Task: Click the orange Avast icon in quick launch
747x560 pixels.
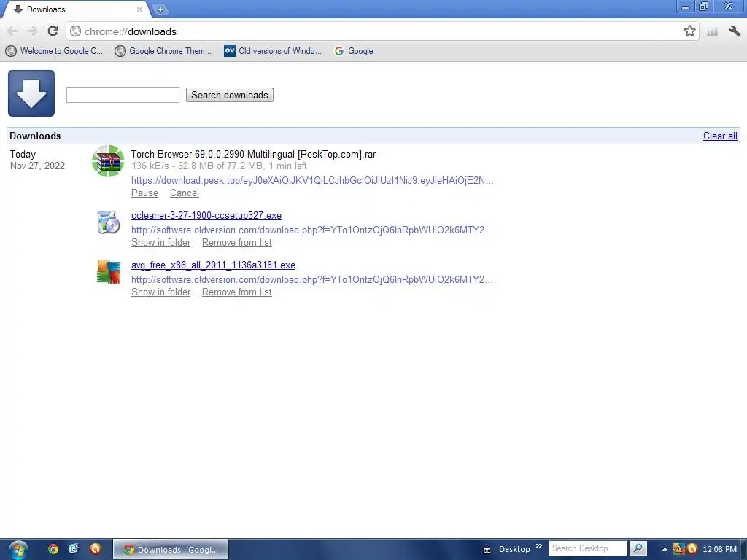Action: click(x=96, y=549)
